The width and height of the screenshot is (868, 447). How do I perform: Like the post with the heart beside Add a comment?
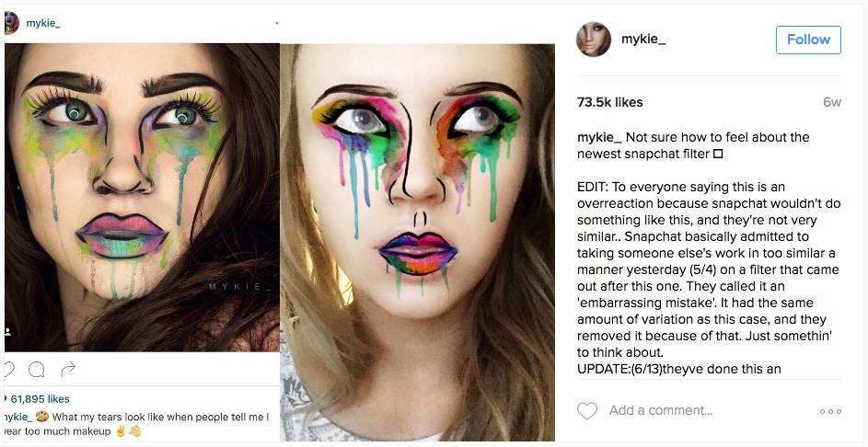coord(587,411)
